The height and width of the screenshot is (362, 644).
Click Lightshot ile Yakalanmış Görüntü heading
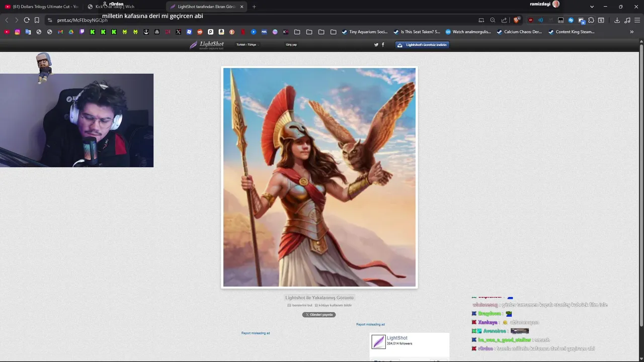click(319, 298)
